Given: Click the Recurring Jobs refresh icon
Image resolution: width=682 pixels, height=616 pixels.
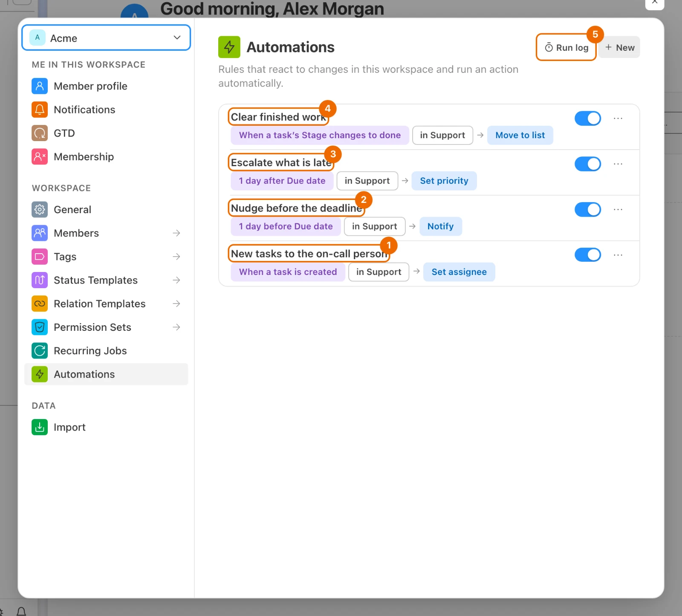Looking at the screenshot, I should pyautogui.click(x=40, y=350).
